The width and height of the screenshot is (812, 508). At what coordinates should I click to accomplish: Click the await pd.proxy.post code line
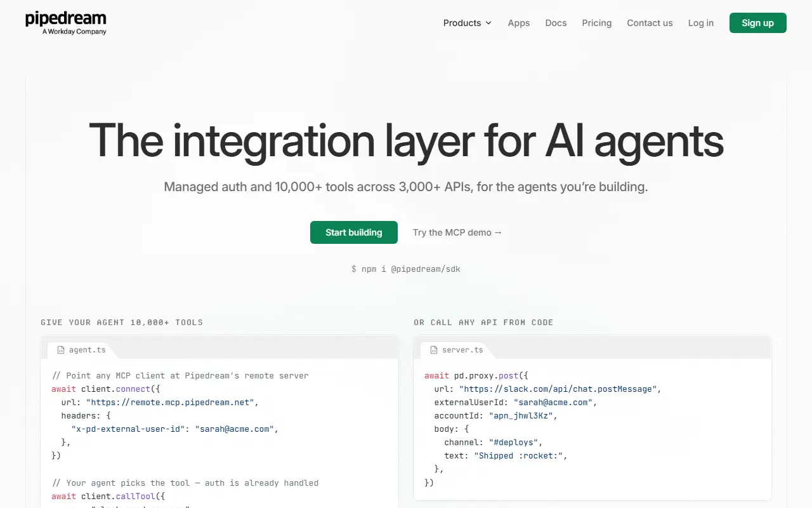click(476, 376)
